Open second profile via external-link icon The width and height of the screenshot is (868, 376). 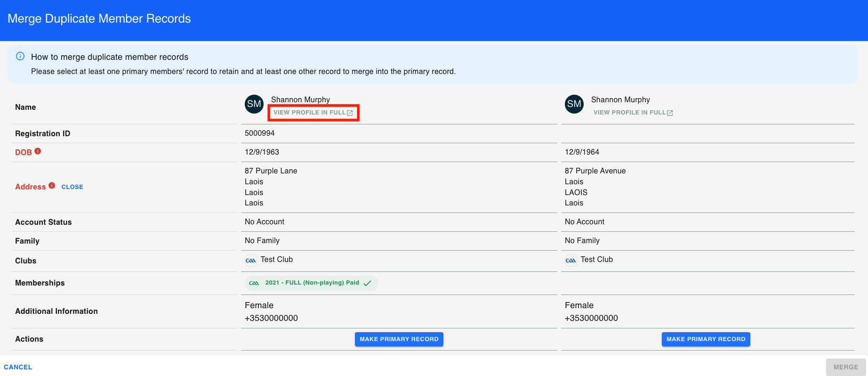(670, 113)
